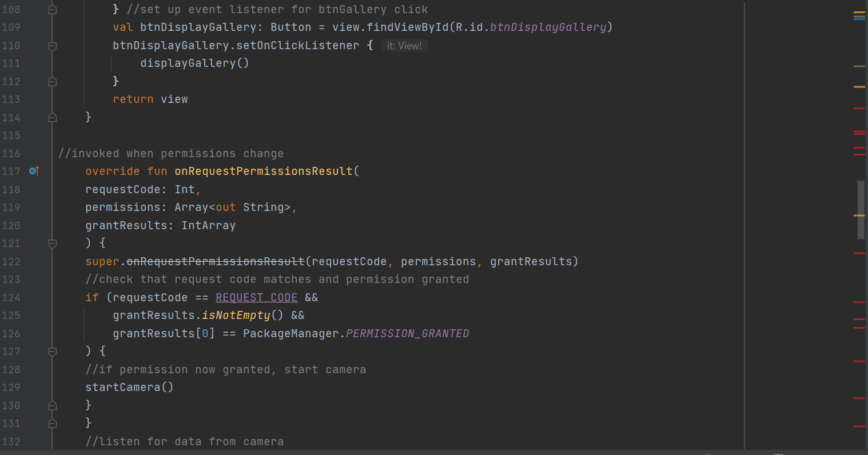Place cursor on PERMISSION_GRANTED constant

pos(408,333)
